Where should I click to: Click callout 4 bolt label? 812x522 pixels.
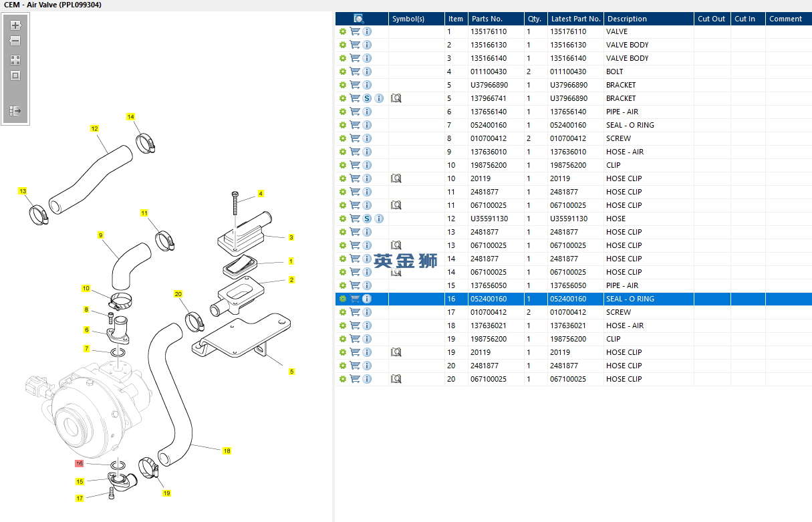261,193
